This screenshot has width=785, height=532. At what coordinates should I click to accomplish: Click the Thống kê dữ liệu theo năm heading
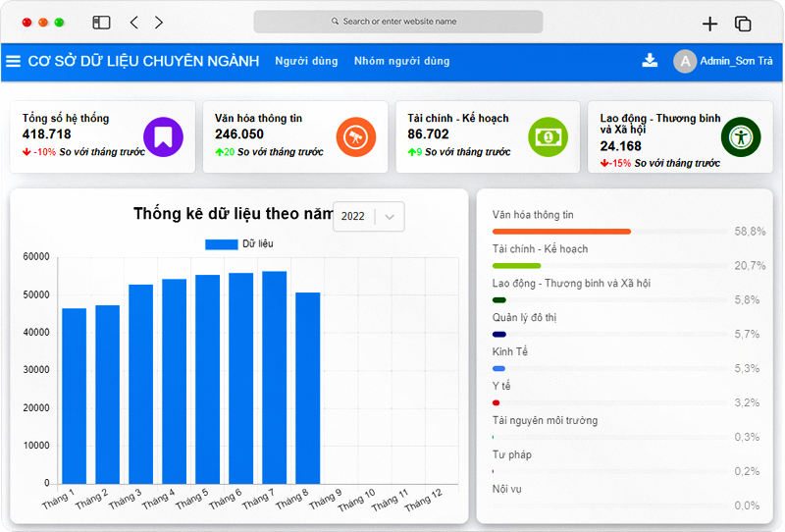(233, 214)
